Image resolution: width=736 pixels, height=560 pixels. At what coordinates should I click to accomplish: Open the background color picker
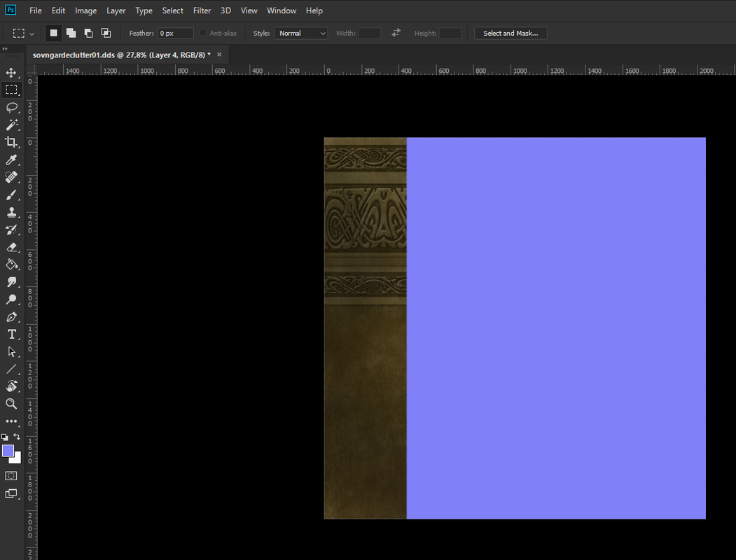click(18, 460)
